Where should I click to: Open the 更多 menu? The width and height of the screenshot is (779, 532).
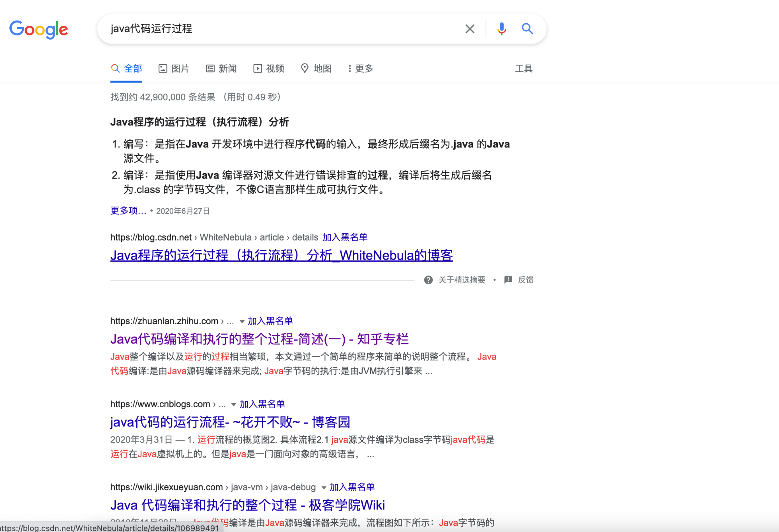pyautogui.click(x=361, y=68)
